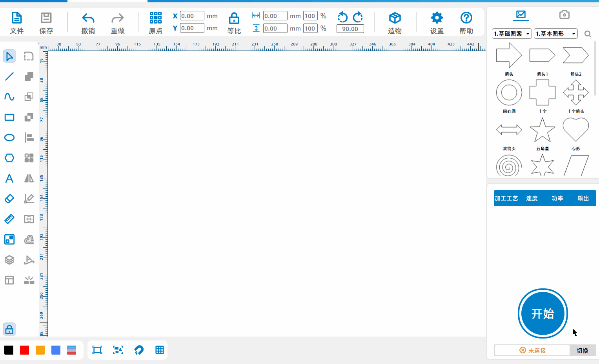Select the eraser tool

click(9, 199)
